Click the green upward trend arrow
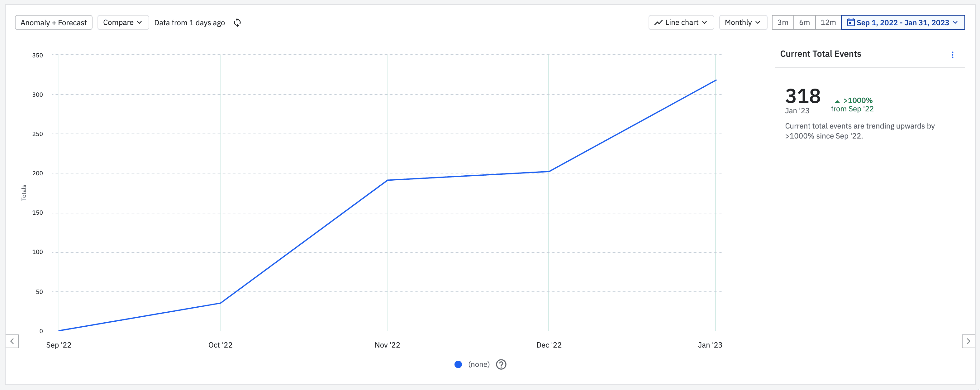 tap(837, 101)
